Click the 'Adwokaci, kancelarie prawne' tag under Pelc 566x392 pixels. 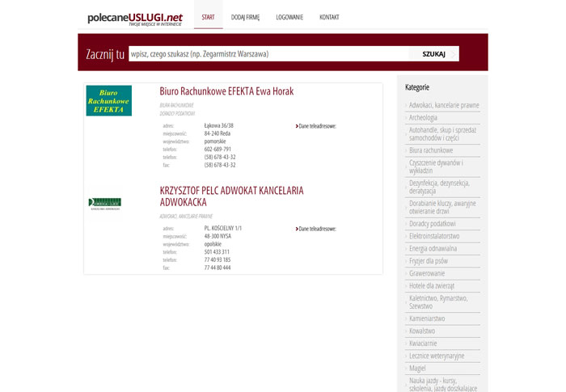[186, 217]
